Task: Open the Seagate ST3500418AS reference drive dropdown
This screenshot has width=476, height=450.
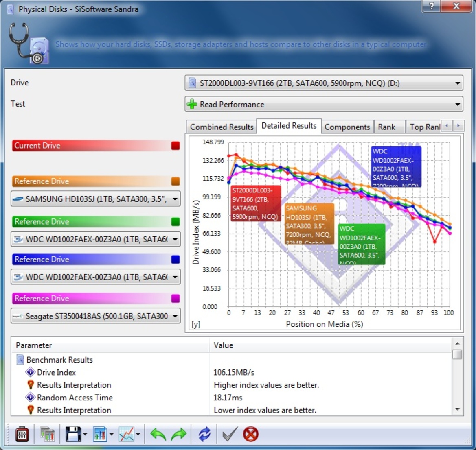Action: point(96,316)
